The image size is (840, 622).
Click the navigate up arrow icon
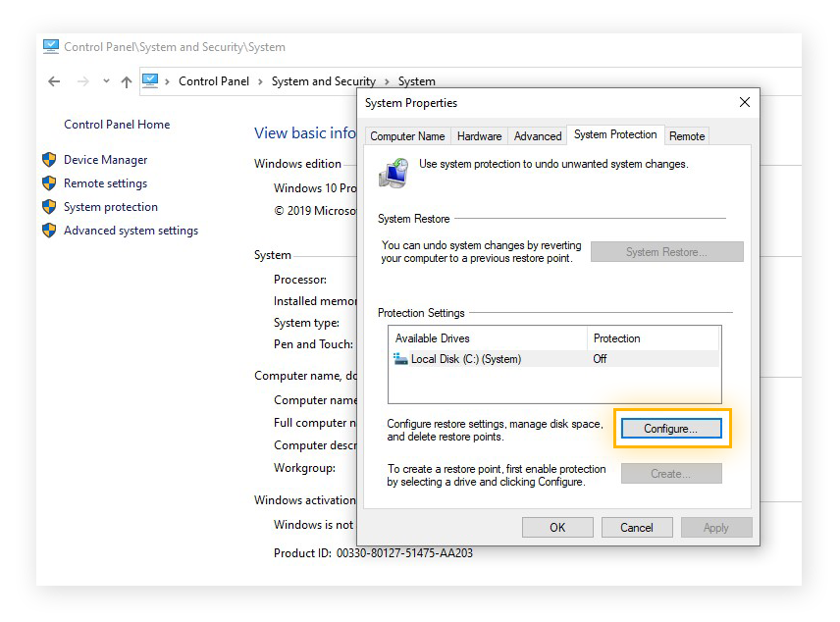126,81
